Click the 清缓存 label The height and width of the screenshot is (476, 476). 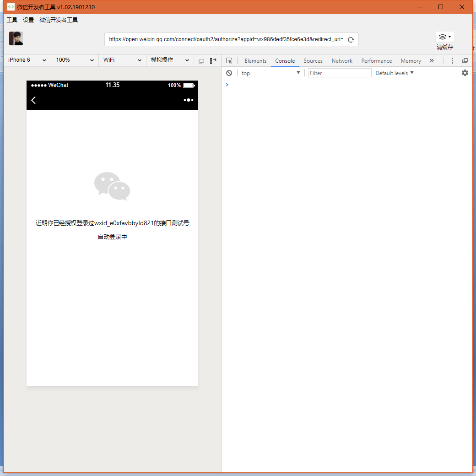click(445, 47)
